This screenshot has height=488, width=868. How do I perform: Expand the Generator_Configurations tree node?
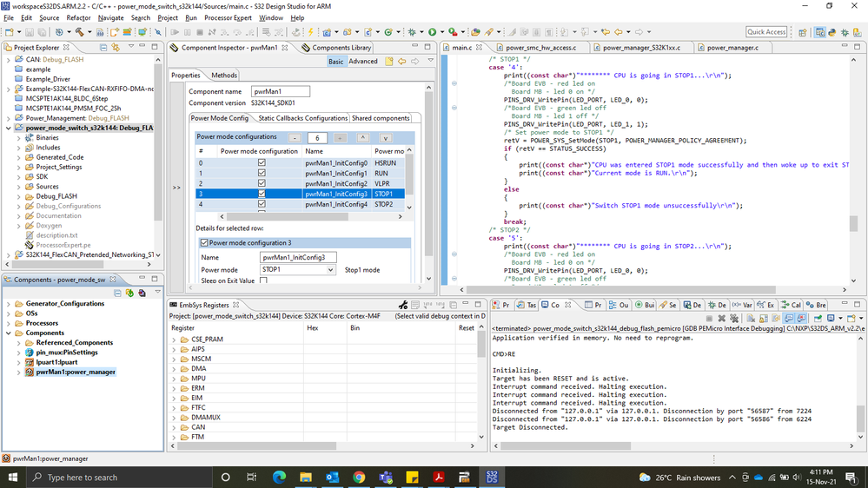(8, 304)
